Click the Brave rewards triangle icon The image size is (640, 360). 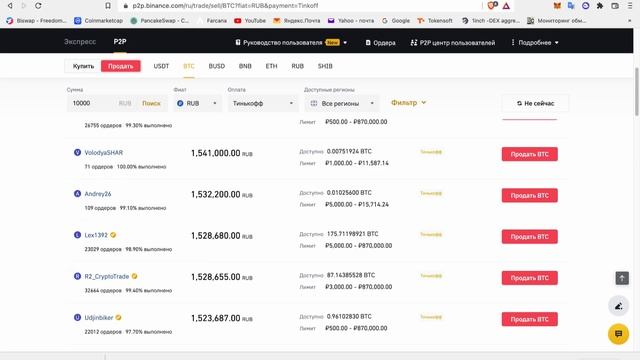click(506, 6)
